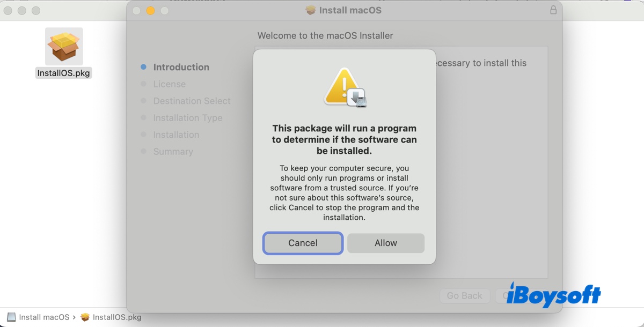This screenshot has width=644, height=327.
Task: Click the Go Back button
Action: coord(464,295)
